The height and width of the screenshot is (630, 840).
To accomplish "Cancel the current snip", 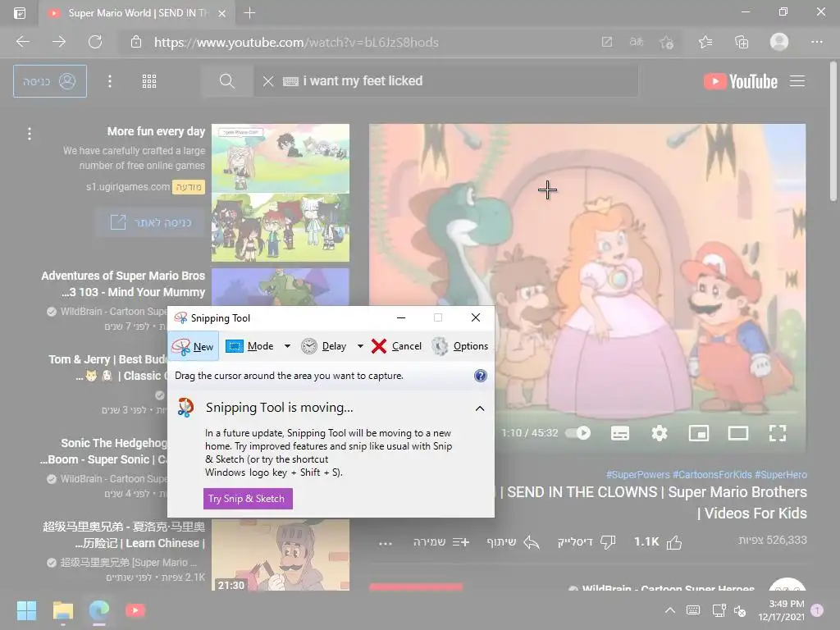I will coord(396,346).
